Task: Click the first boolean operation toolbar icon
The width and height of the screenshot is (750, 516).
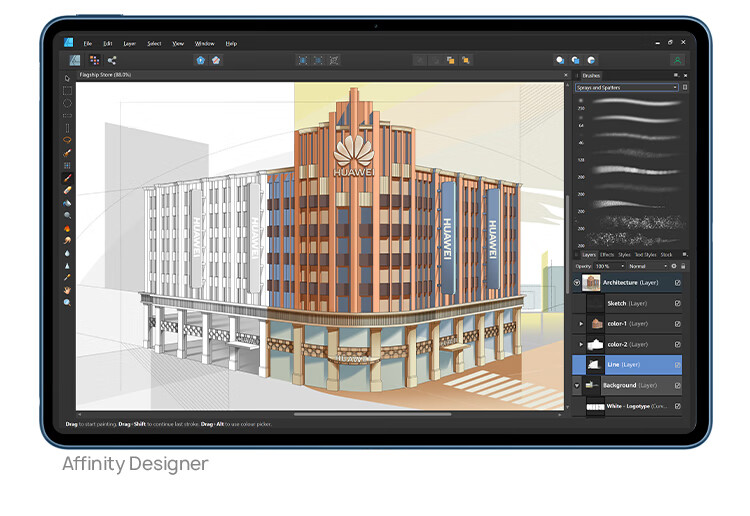Action: 560,60
